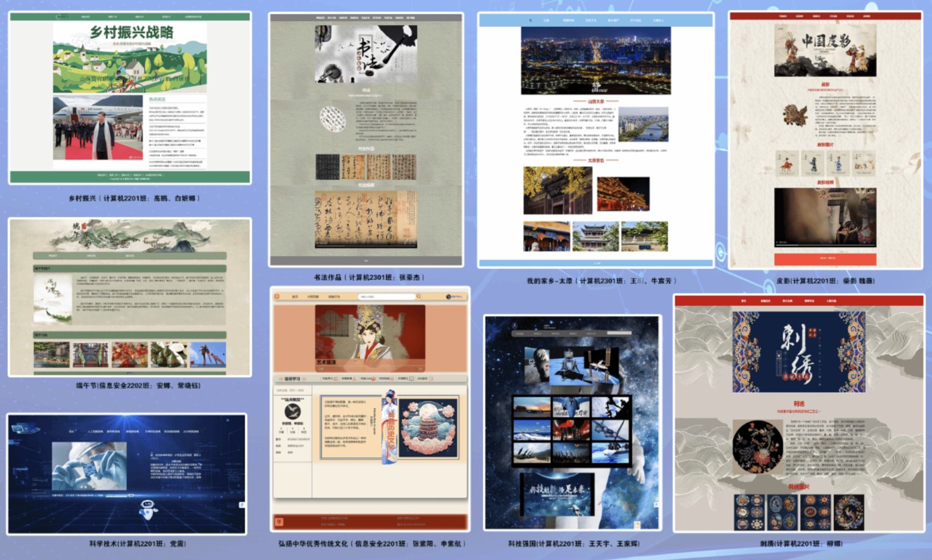Click the first nav item on the Taiyuan hometown page

[x=530, y=20]
